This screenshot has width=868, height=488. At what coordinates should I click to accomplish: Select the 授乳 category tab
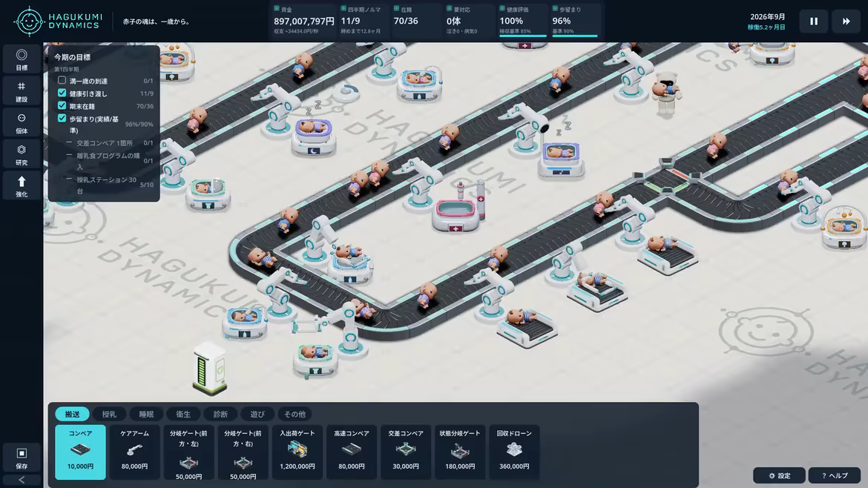click(109, 414)
